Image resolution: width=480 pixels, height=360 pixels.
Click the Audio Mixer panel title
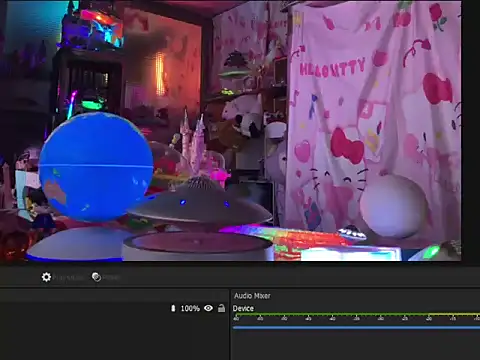[252, 296]
